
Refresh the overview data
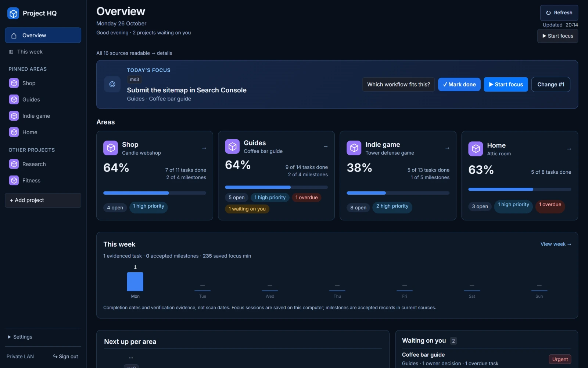pyautogui.click(x=559, y=13)
